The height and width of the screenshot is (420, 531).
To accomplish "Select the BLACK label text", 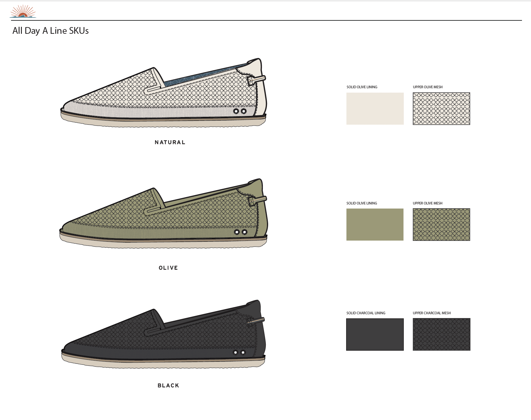I will 168,386.
